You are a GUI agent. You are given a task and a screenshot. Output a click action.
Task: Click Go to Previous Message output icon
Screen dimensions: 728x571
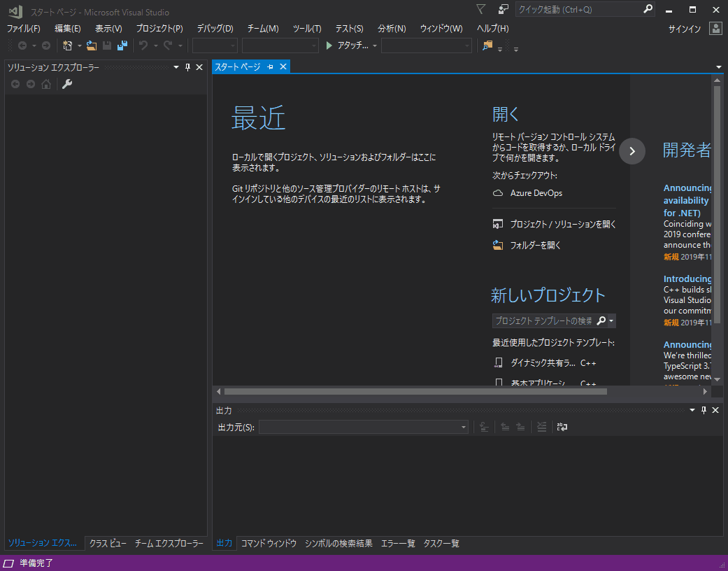[505, 427]
